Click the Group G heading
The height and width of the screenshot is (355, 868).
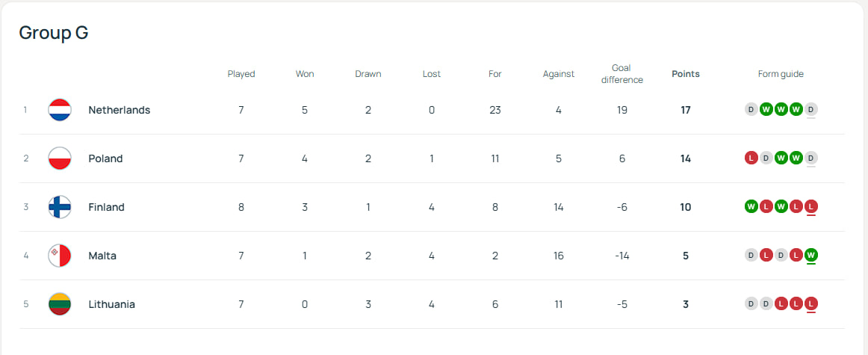point(54,33)
